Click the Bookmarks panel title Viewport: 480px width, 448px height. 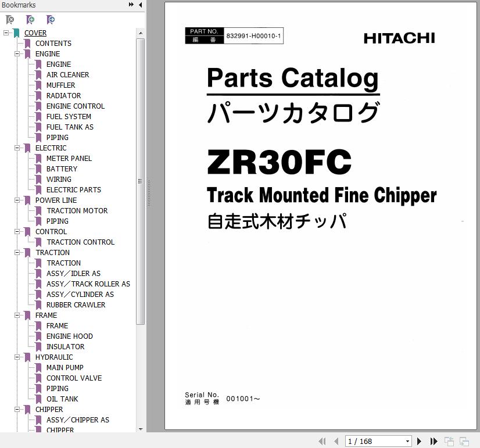19,5
